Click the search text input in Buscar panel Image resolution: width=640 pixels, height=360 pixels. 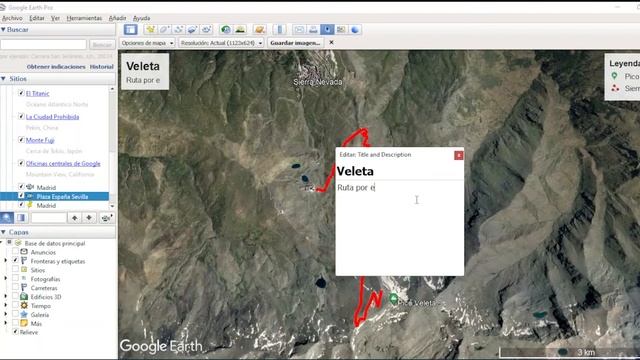click(44, 44)
